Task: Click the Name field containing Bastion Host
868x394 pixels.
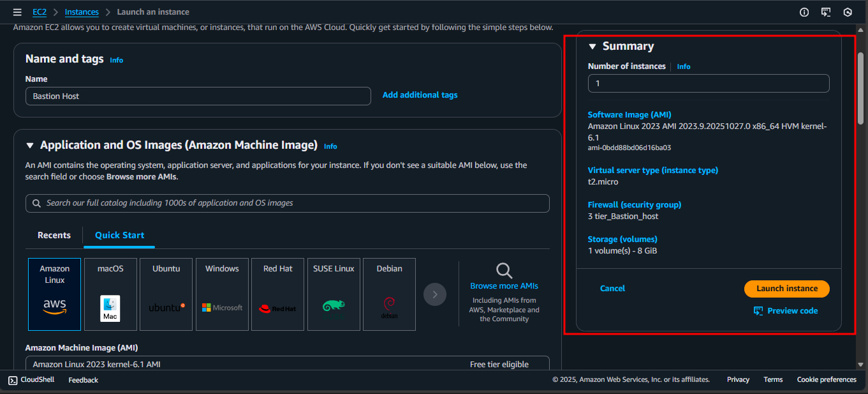Action: pos(198,96)
